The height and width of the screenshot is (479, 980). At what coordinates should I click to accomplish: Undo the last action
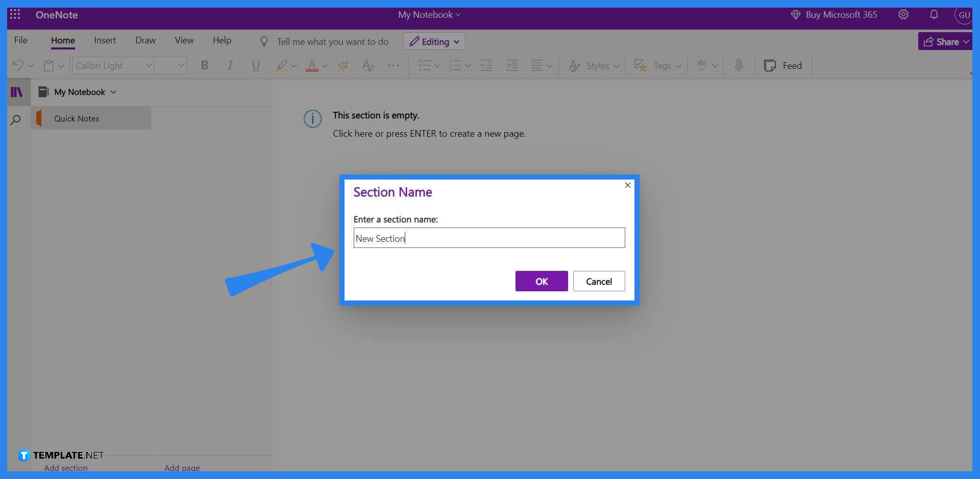17,65
